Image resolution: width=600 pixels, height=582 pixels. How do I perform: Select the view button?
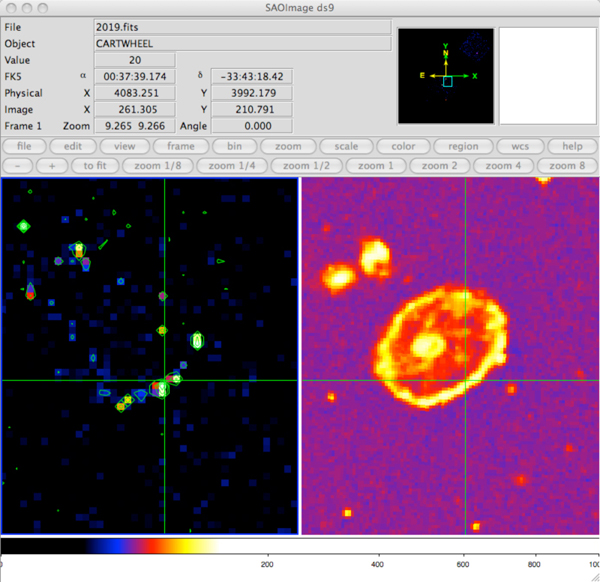tap(124, 146)
